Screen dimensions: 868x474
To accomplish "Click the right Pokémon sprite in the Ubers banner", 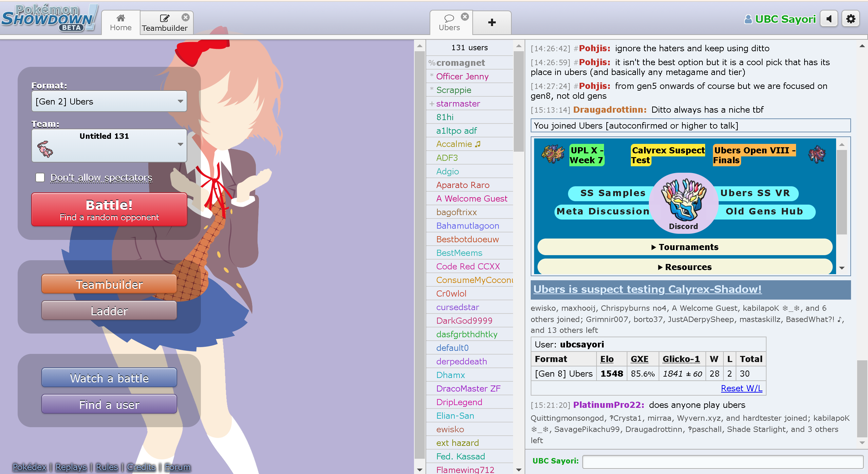I will (817, 155).
